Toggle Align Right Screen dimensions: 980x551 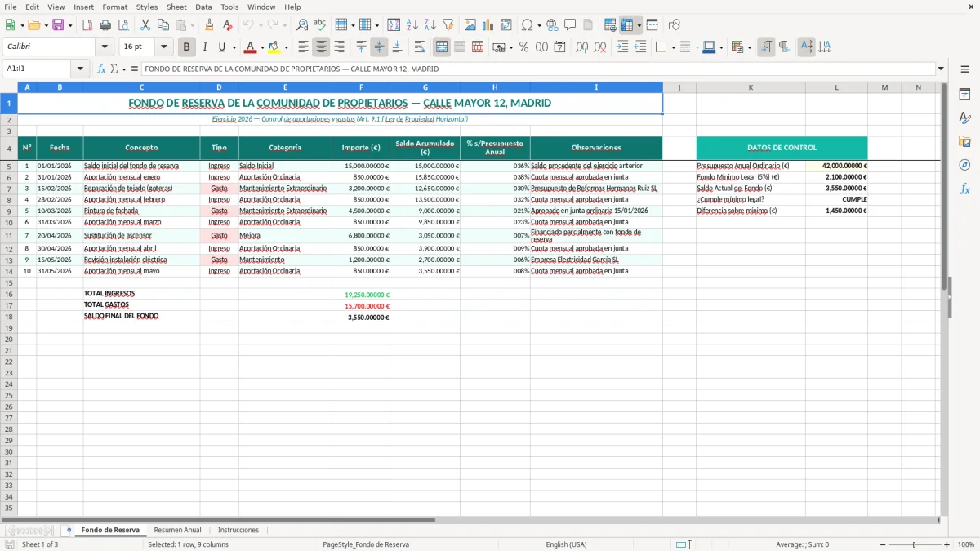tap(339, 47)
